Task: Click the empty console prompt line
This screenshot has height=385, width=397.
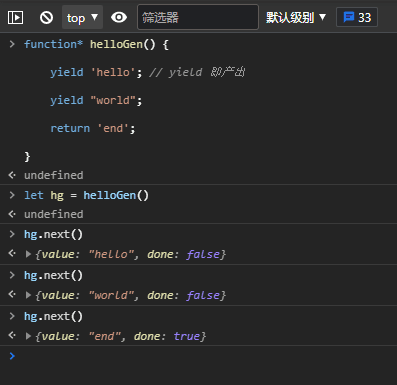Action: coord(198,356)
